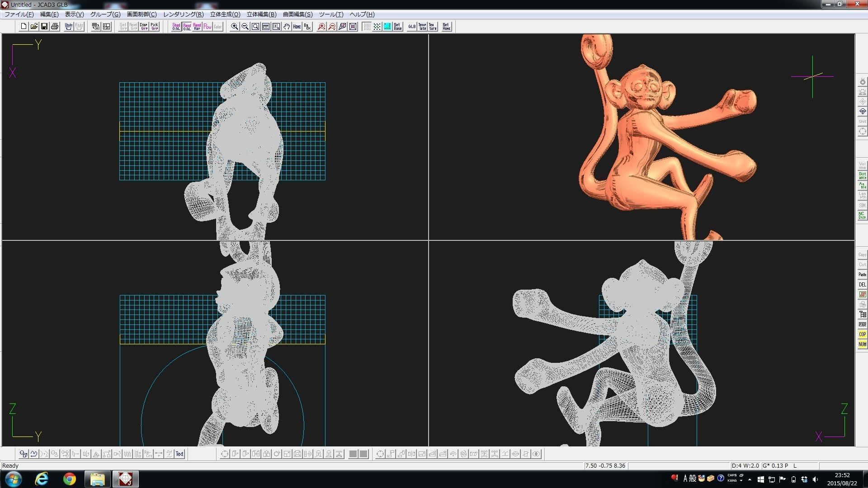Image resolution: width=868 pixels, height=488 pixels.
Task: Open the 曲面編集(S) menu
Action: point(297,14)
